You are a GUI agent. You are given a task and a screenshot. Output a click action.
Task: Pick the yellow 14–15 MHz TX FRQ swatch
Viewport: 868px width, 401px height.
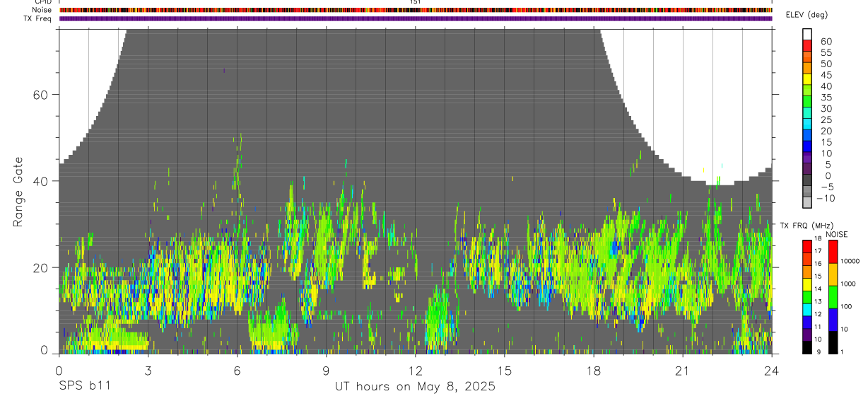click(x=807, y=284)
